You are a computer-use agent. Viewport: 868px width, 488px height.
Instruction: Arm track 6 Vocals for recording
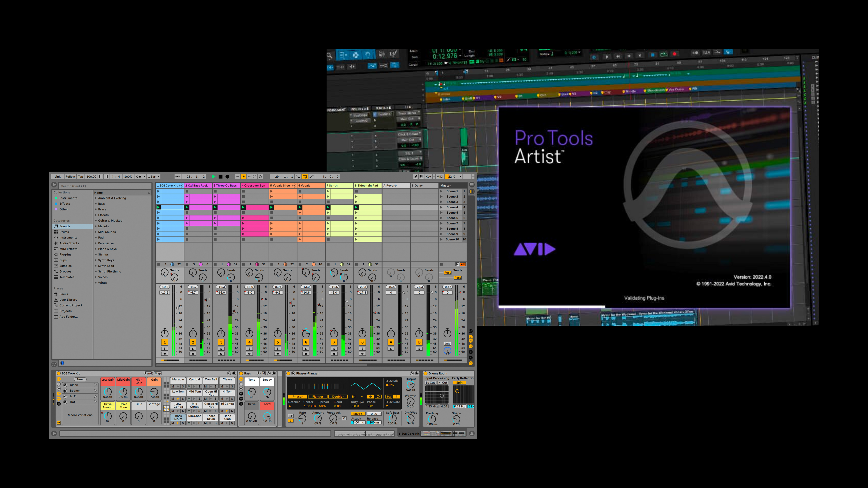[306, 354]
